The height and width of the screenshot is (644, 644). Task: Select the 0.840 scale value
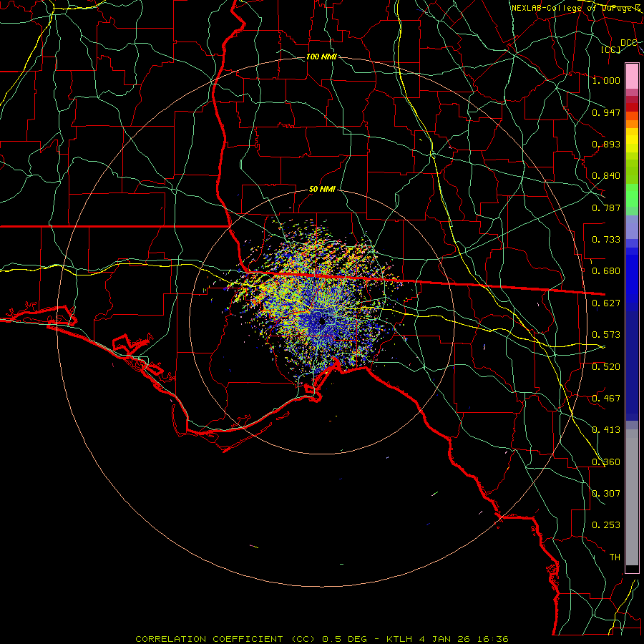point(606,176)
